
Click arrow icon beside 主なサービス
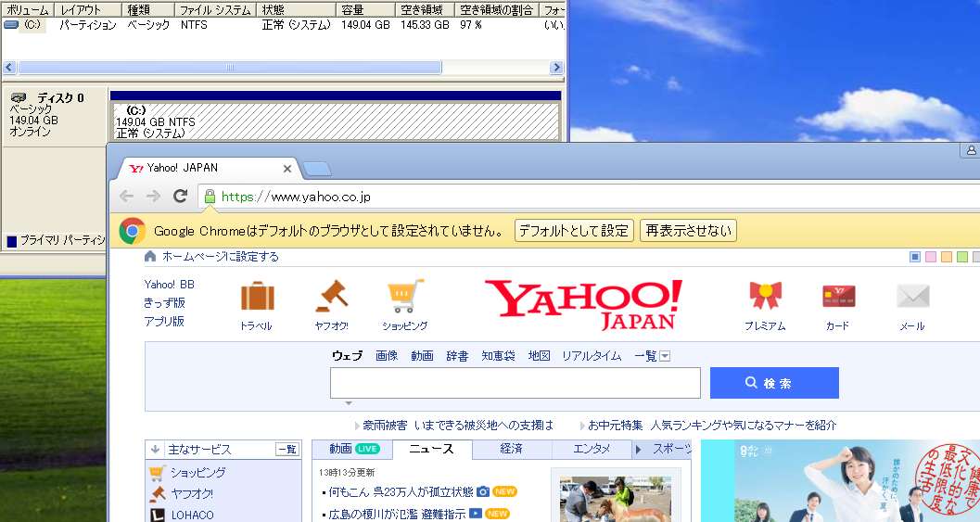(x=156, y=449)
